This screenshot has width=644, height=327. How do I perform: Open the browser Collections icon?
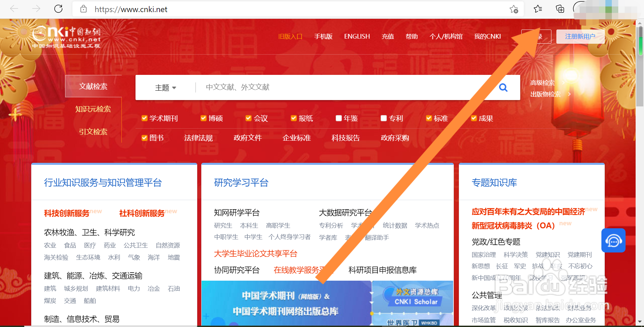[559, 9]
